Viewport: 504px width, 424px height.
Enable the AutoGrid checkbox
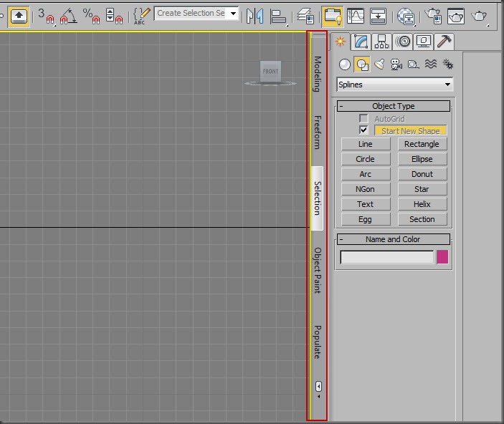pyautogui.click(x=363, y=118)
